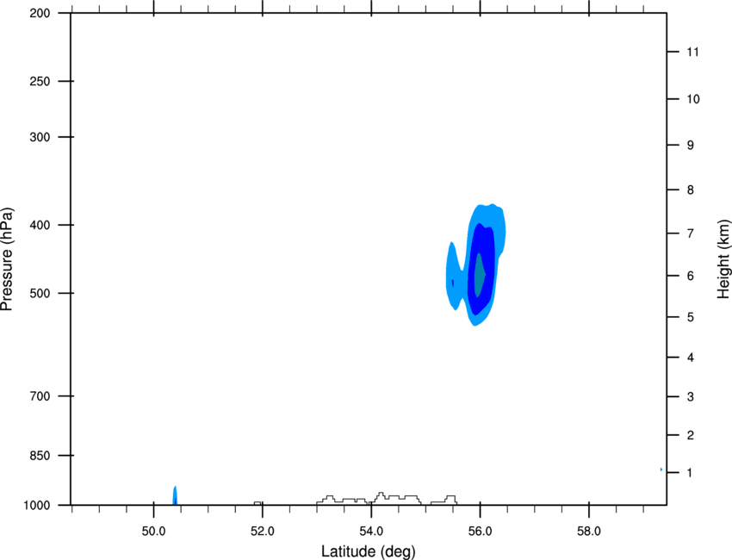Screen dimensions: 732x560
Task: Click the 50.0 latitude tick label
Action: tap(153, 532)
